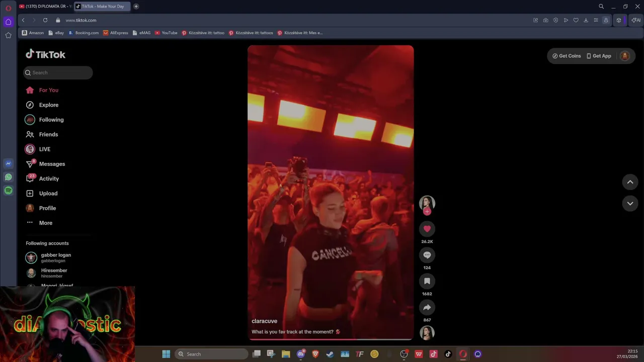Viewport: 644px width, 362px height.
Task: Go back in browser history
Action: click(x=23, y=20)
